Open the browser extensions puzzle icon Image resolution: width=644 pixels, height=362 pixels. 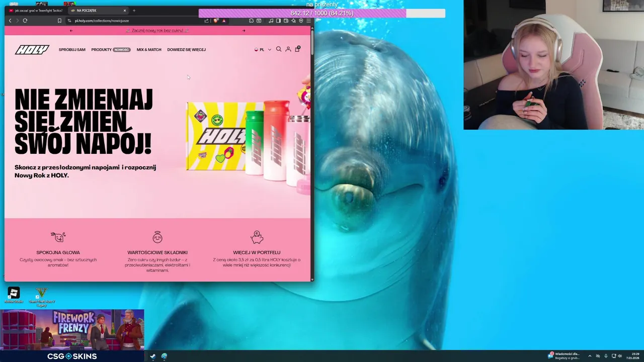(x=251, y=21)
